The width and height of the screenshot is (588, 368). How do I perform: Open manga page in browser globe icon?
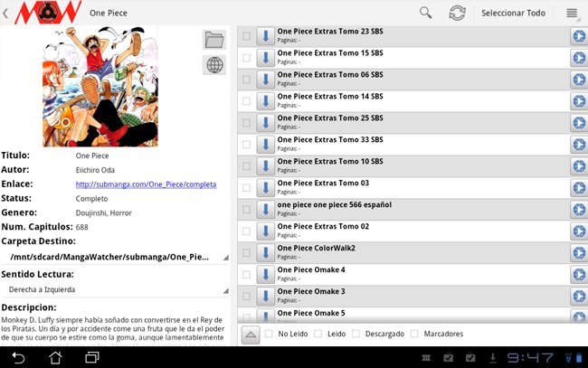(x=214, y=65)
